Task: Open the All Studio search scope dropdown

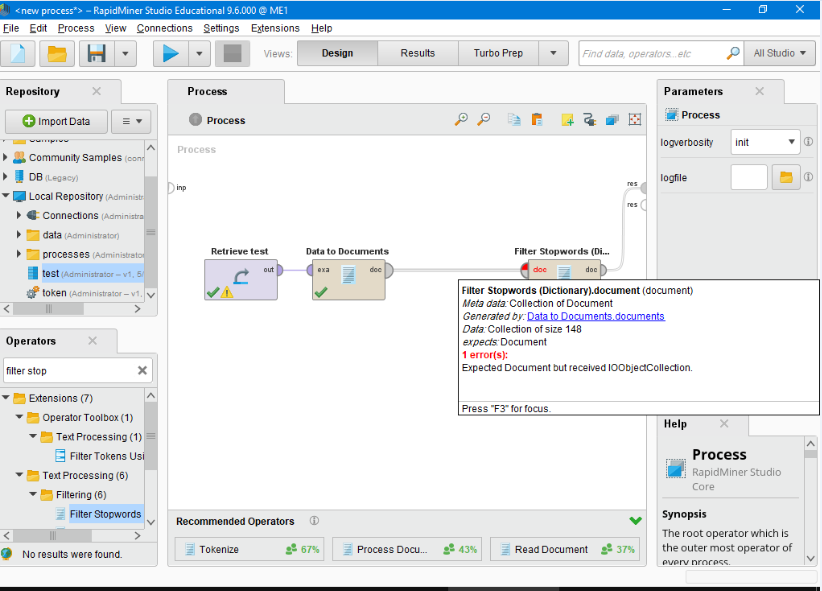Action: coord(780,53)
